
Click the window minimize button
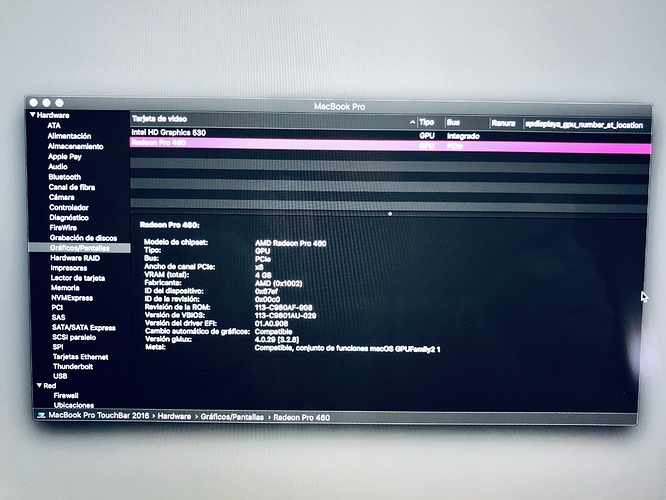[46, 102]
